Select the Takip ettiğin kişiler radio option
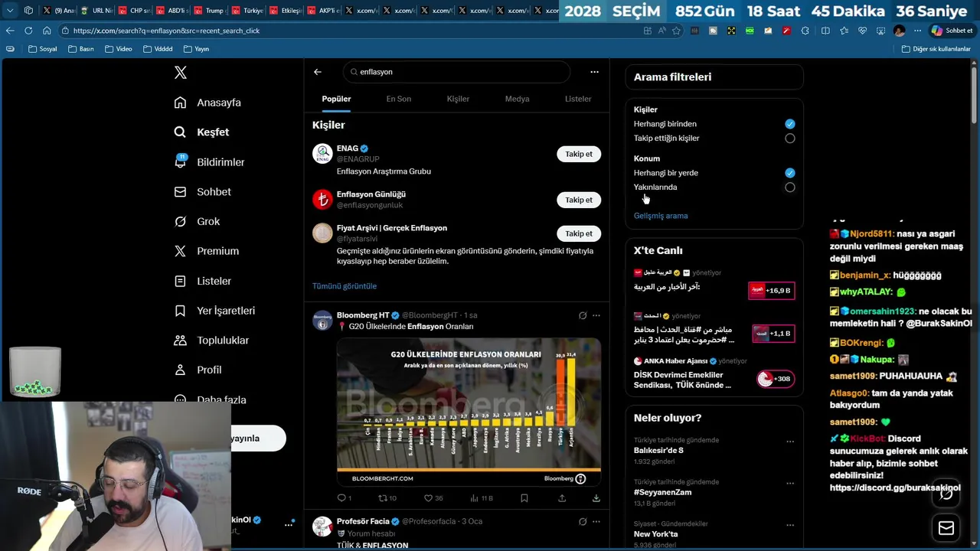 (789, 139)
